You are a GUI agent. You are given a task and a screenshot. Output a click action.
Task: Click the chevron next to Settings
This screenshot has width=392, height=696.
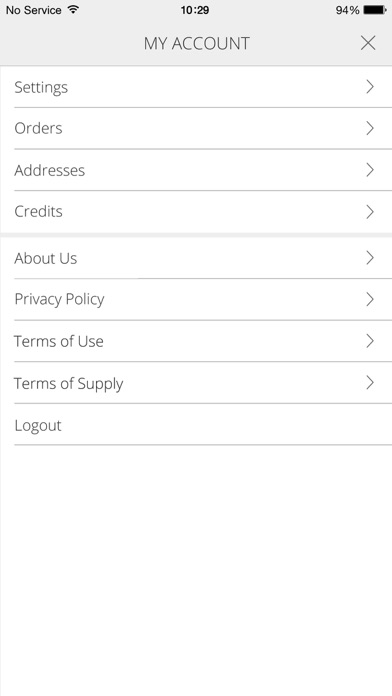[370, 87]
